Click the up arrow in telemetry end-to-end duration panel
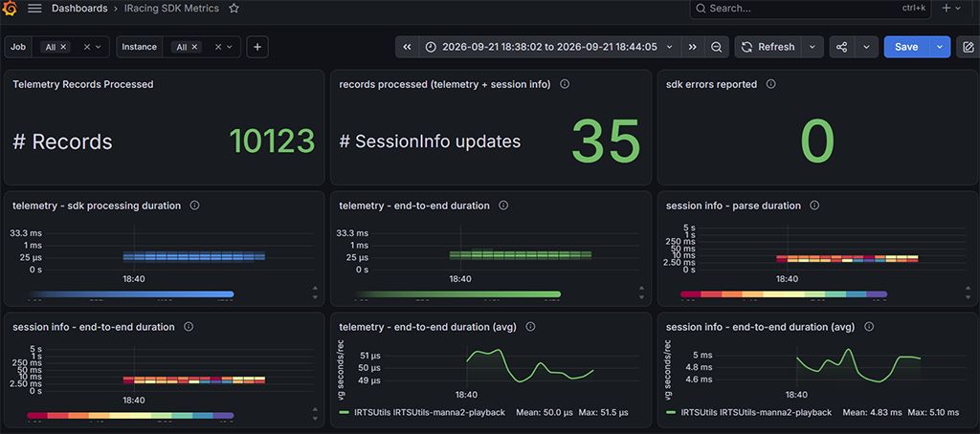 point(642,289)
